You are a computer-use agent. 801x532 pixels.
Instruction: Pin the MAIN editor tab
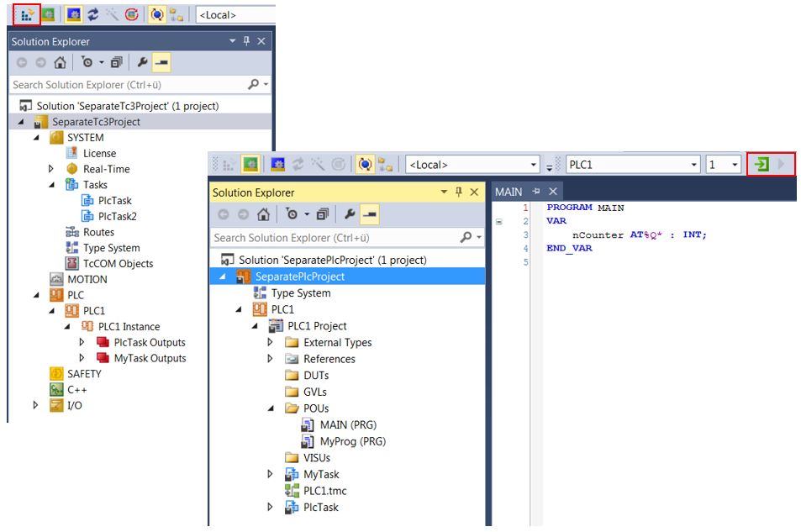click(x=536, y=192)
